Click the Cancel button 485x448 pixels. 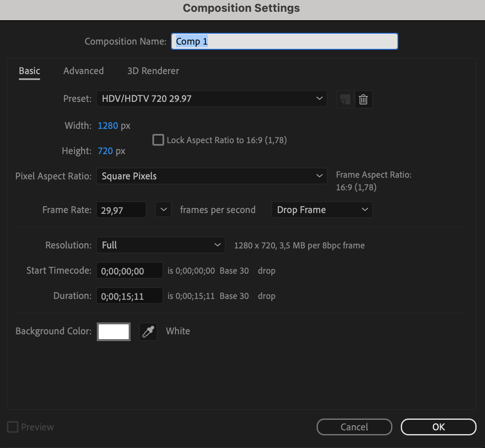pyautogui.click(x=354, y=427)
